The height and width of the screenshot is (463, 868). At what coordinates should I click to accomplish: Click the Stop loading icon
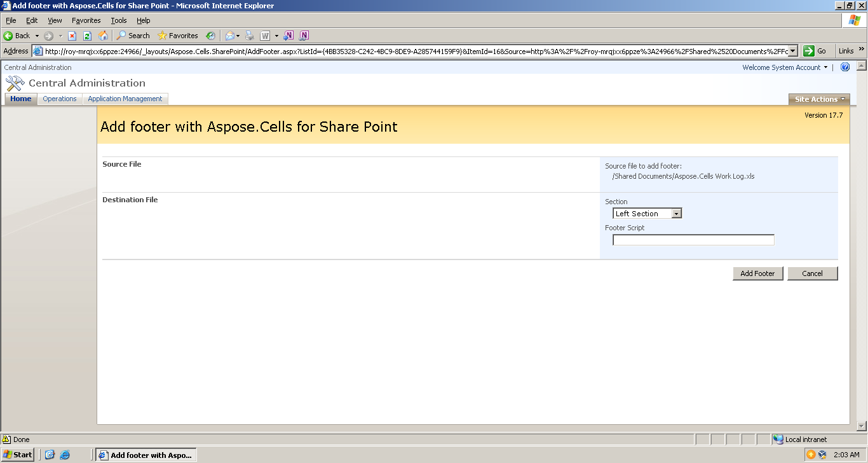(72, 36)
